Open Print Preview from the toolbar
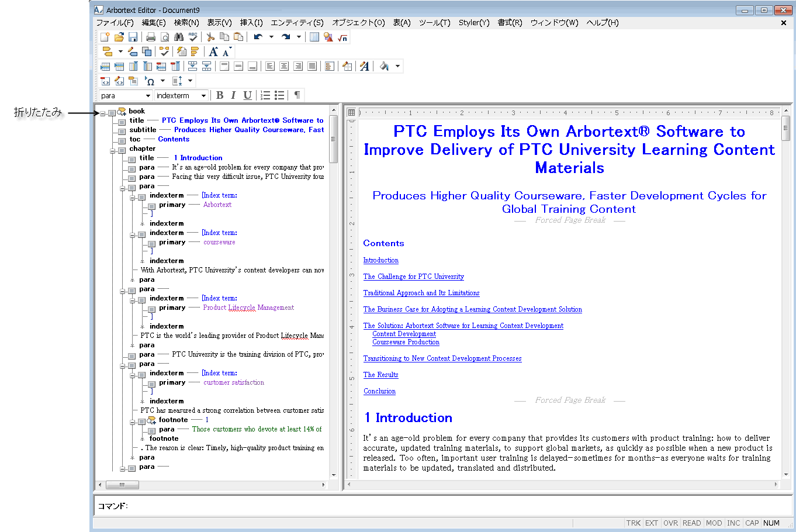The image size is (796, 532). (x=165, y=37)
